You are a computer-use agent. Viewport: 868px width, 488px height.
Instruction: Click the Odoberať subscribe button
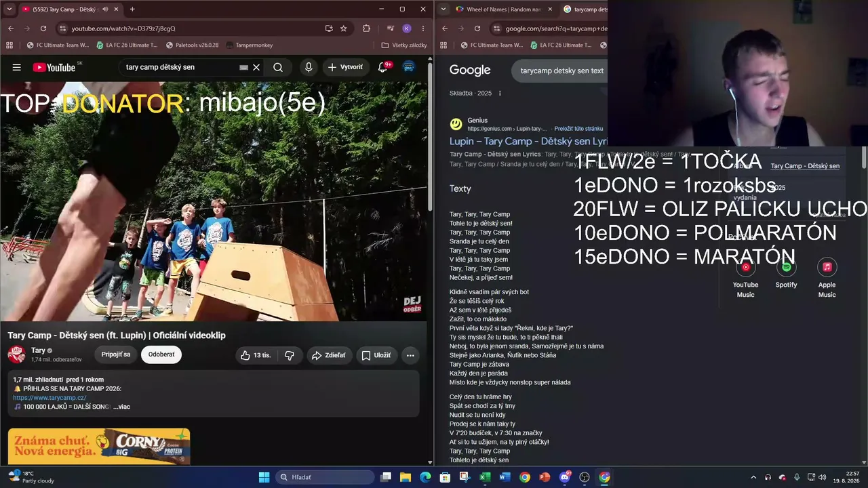[161, 354]
